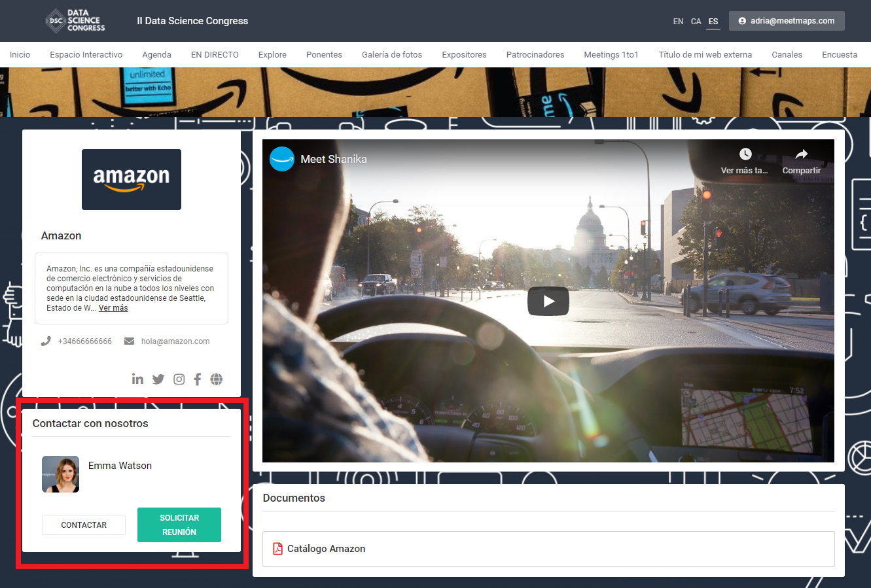Screen dimensions: 871x588
Task: Open the video channel avatar icon
Action: [x=282, y=159]
